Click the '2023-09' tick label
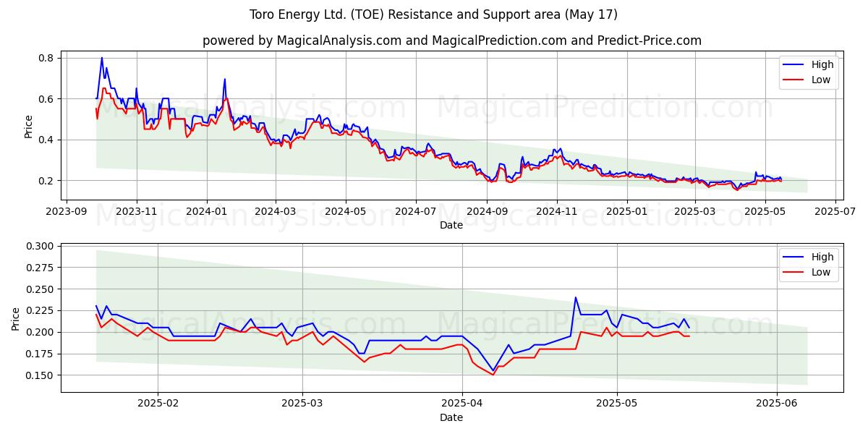The height and width of the screenshot is (434, 868). click(67, 211)
